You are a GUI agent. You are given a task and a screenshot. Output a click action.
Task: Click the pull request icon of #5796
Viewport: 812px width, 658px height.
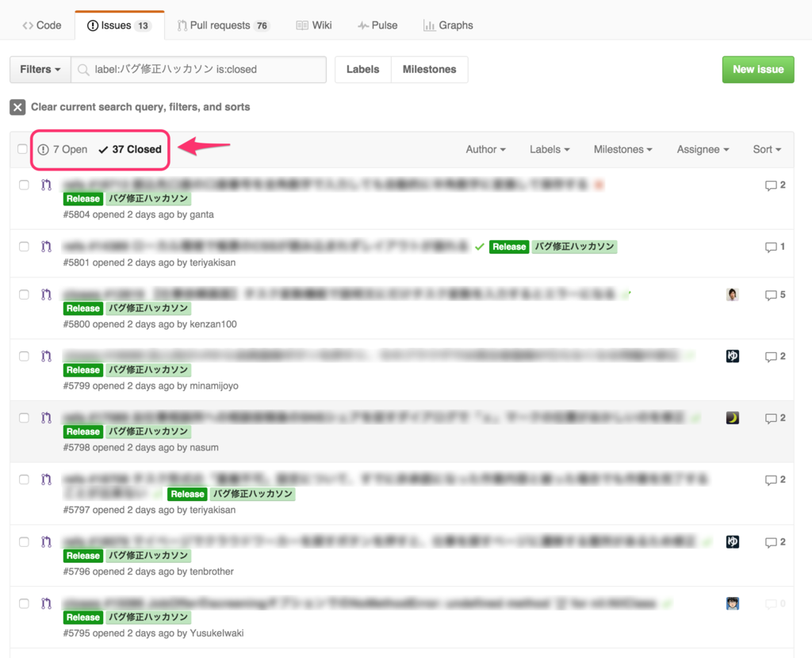point(47,541)
